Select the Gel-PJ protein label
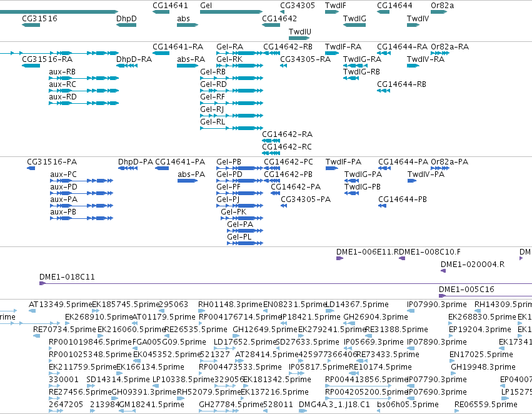Image resolution: width=532 pixels, height=414 pixels. [x=228, y=199]
